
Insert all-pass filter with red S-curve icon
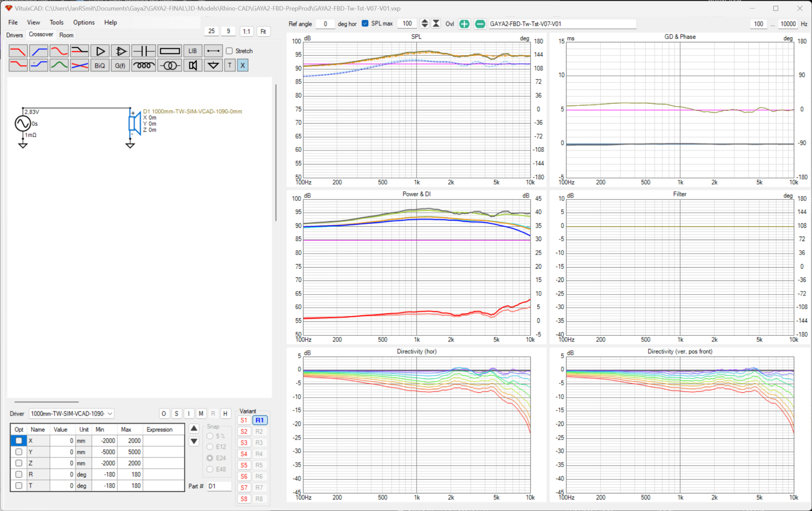pos(59,51)
